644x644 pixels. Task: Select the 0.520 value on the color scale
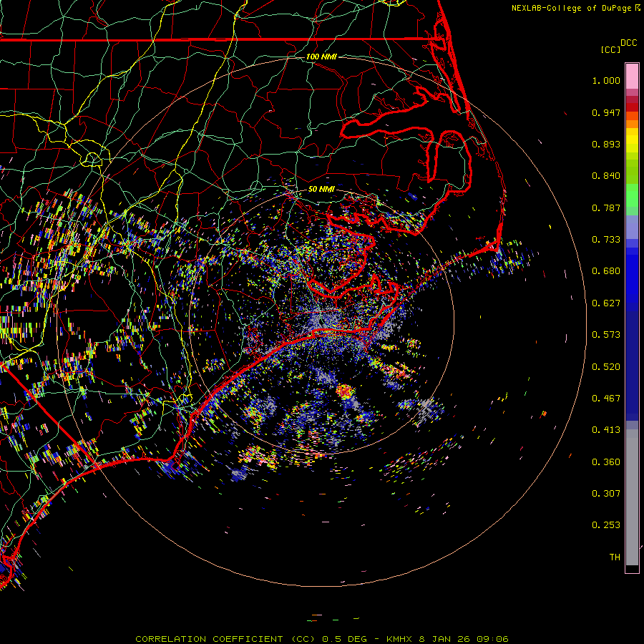[x=606, y=367]
